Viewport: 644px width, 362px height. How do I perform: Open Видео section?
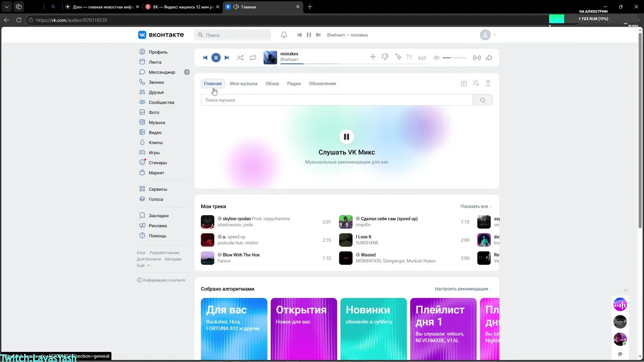pos(155,133)
